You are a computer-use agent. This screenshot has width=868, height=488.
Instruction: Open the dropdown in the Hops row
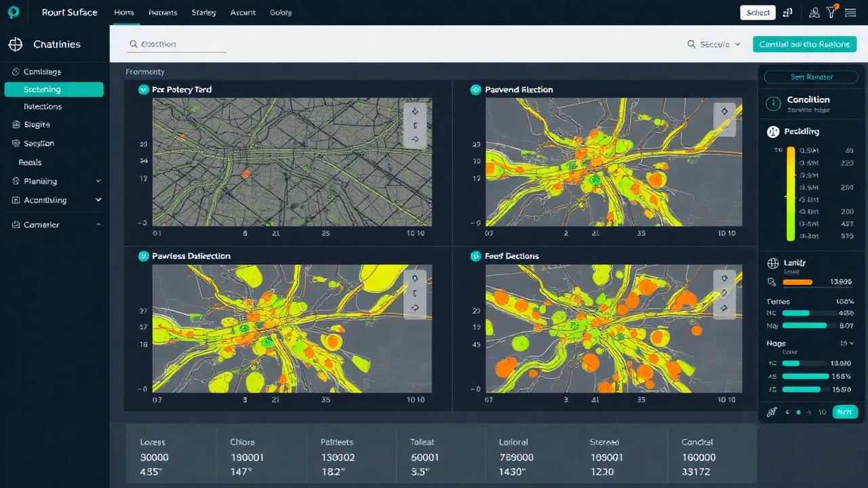tap(846, 344)
